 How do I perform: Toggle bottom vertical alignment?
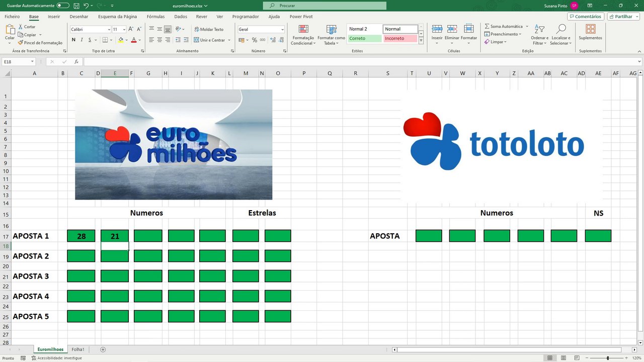point(167,29)
